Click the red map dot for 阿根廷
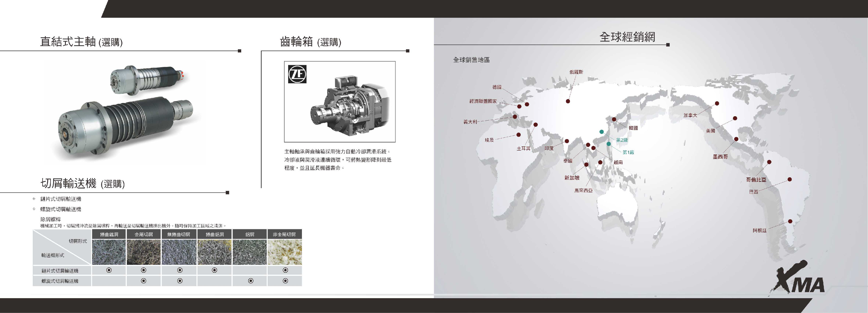Image resolution: width=868 pixels, height=313 pixels. pyautogui.click(x=790, y=222)
